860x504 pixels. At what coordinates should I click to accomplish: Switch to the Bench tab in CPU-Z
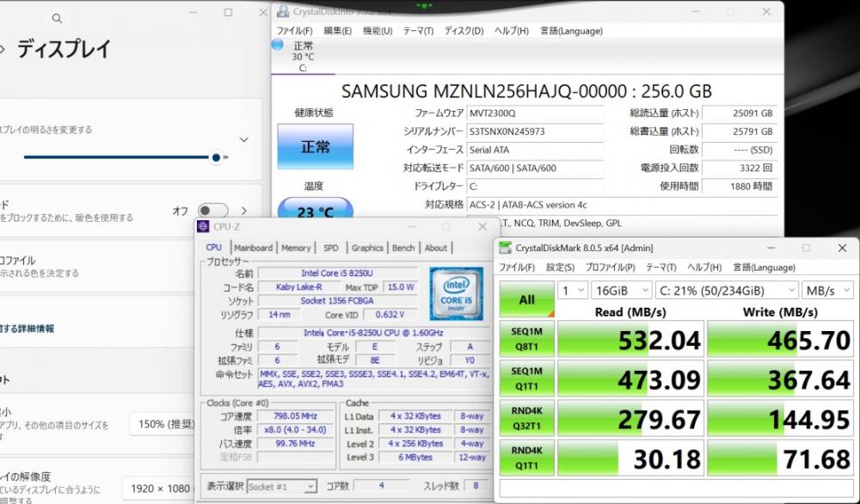[403, 248]
